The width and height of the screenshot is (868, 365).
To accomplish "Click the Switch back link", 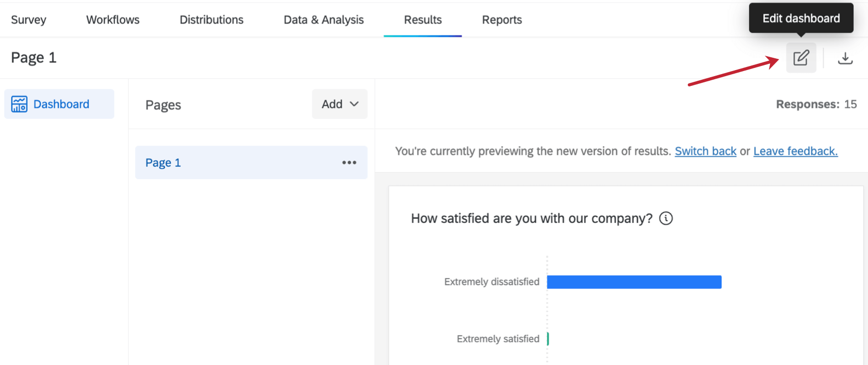I will click(x=705, y=151).
